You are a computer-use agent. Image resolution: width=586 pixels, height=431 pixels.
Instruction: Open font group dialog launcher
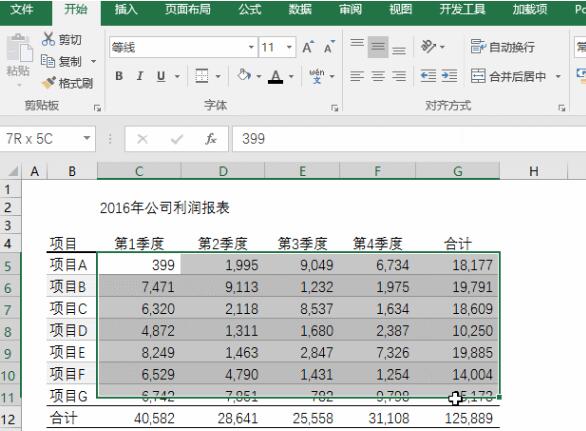[x=334, y=108]
